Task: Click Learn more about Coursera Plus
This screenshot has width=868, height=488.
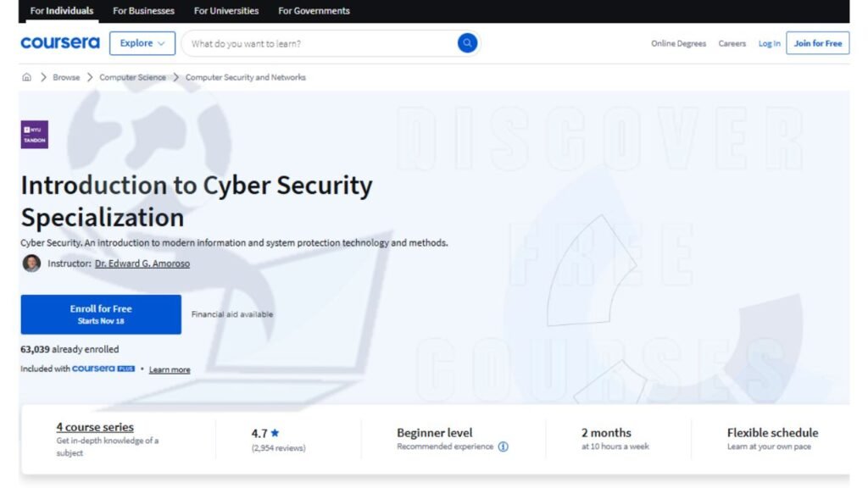Action: pos(170,369)
